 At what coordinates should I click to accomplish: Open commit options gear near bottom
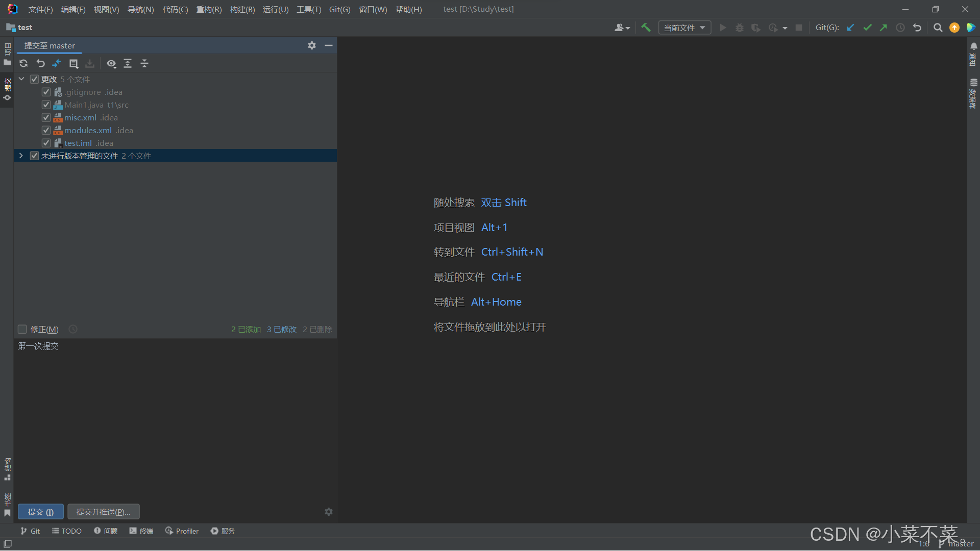[329, 512]
